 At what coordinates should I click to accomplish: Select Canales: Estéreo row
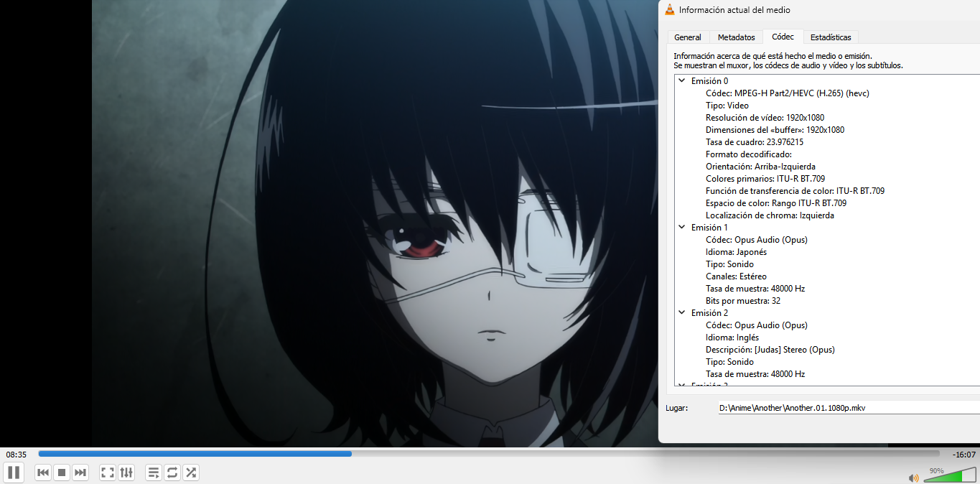click(736, 276)
